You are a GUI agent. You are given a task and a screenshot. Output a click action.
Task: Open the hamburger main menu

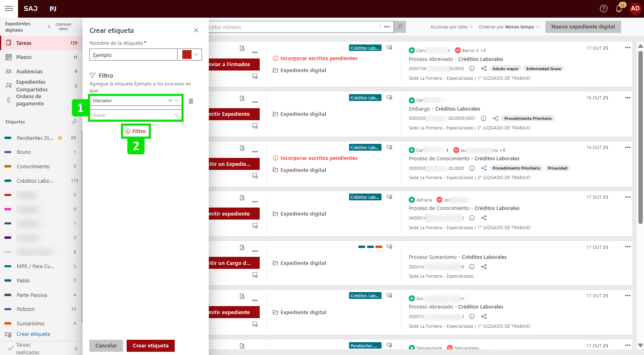click(9, 8)
